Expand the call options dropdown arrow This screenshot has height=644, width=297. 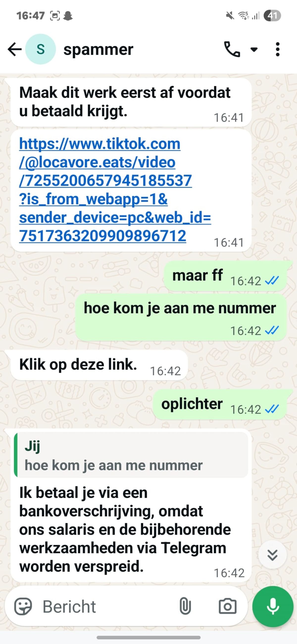click(x=254, y=50)
